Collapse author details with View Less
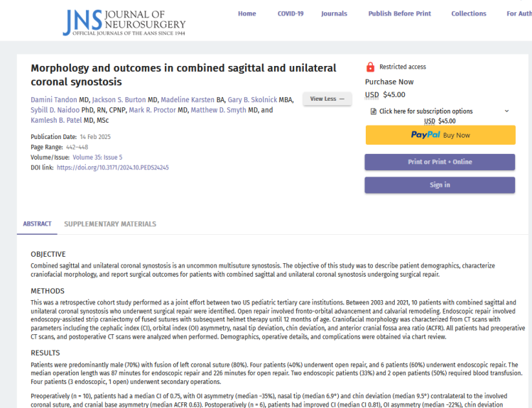 click(327, 99)
